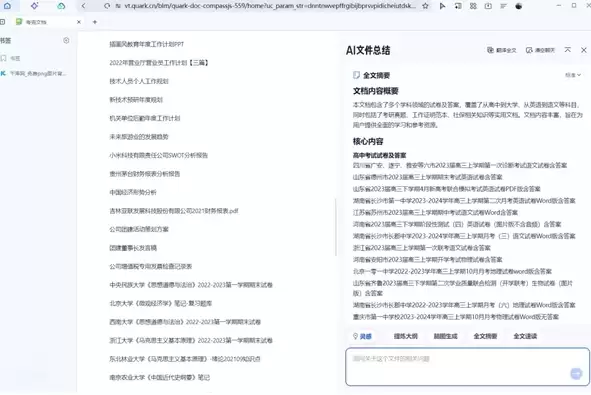Click the play-shaped toolbar icon beside the star
This screenshot has height=395, width=591.
click(x=442, y=6)
